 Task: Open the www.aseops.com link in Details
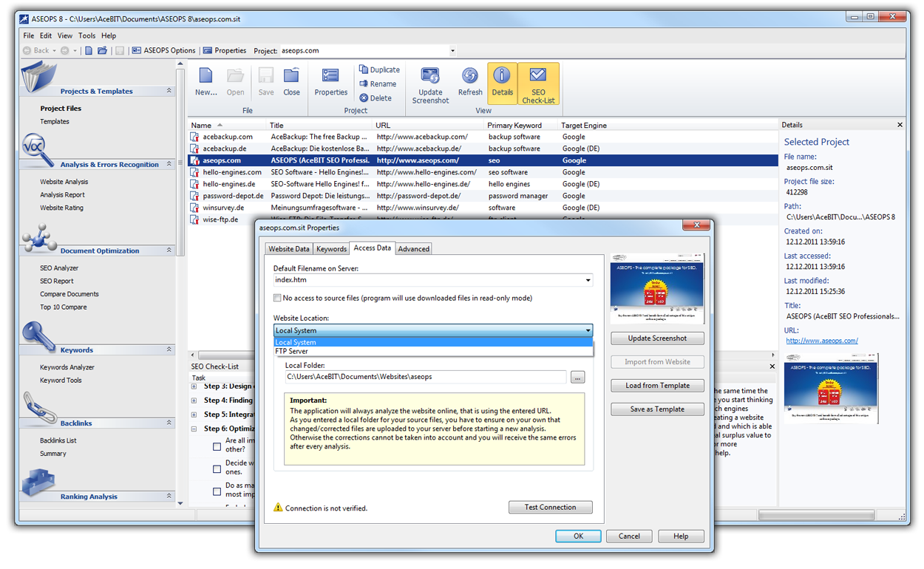click(x=822, y=341)
